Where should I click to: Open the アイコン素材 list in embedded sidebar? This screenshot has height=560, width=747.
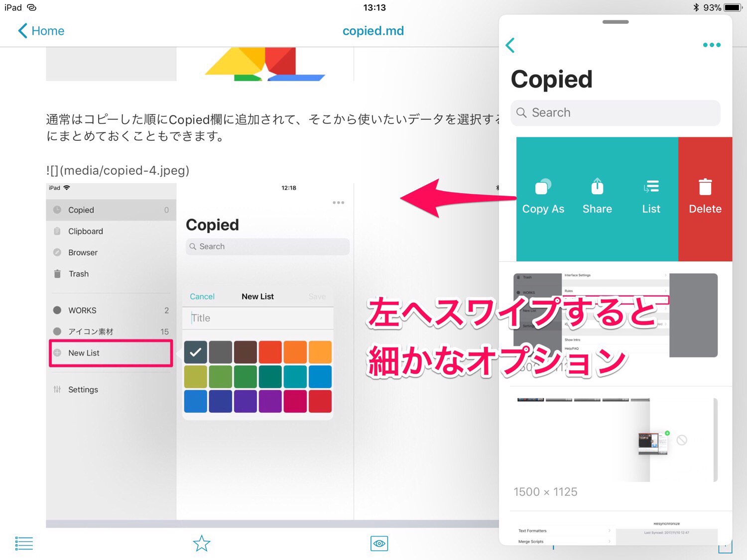point(111,332)
